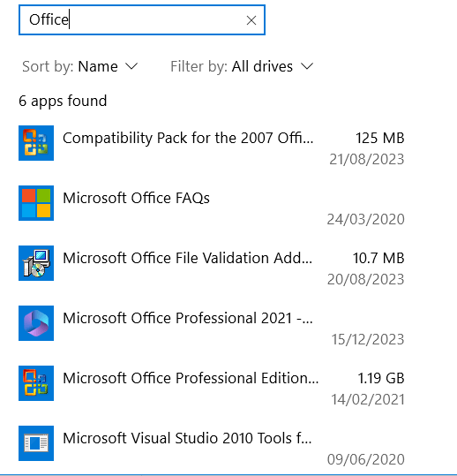Image resolution: width=457 pixels, height=476 pixels.
Task: Click the Office Professional Edition icon
Action: tap(36, 383)
